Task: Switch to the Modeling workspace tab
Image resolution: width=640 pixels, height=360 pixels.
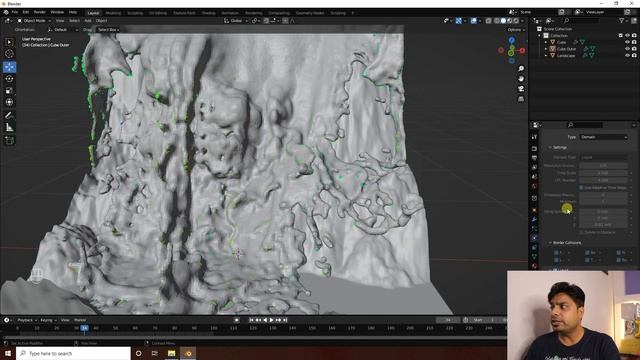Action: (x=113, y=13)
